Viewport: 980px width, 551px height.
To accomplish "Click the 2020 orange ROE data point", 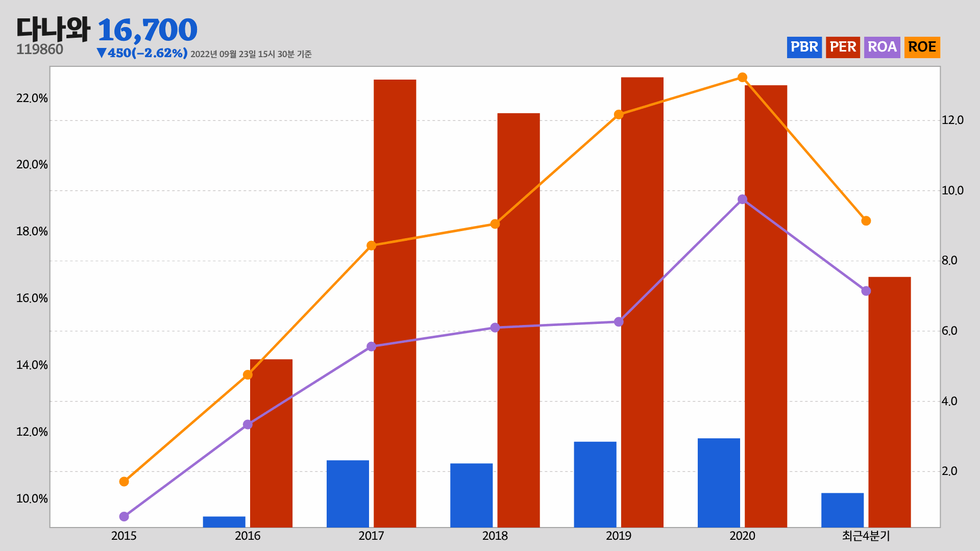I will pos(743,78).
